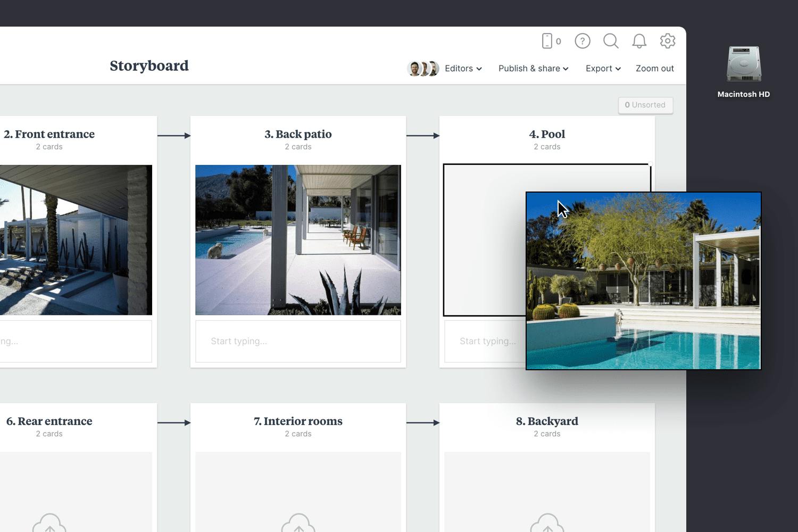Open the mobile device connections panel
Viewport: 798px width, 532px height.
[x=550, y=40]
